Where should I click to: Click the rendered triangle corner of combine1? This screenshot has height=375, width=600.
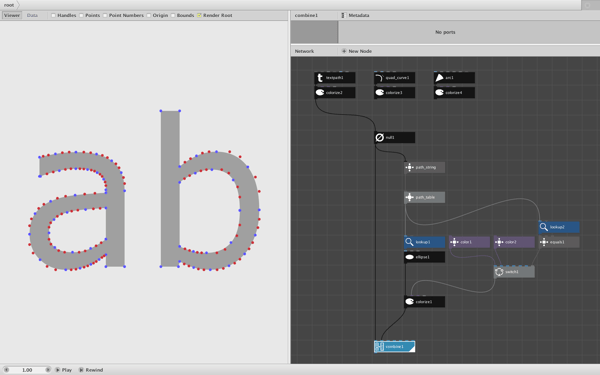tap(412, 349)
